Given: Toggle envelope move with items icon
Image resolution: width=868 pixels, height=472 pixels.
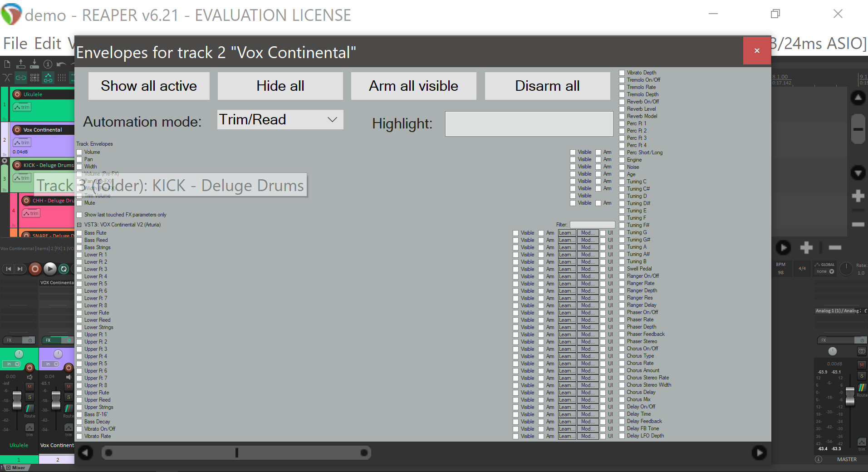Looking at the screenshot, I should (x=48, y=78).
